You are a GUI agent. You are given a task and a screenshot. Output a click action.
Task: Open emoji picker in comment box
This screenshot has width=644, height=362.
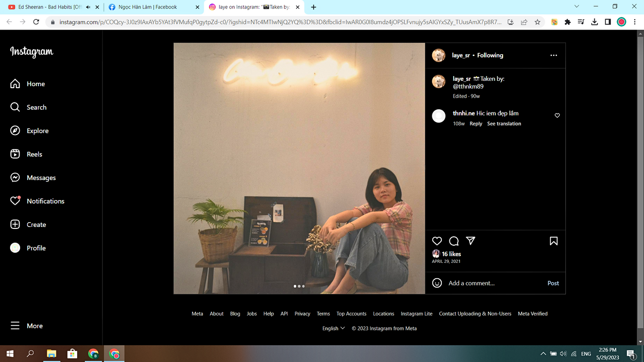click(437, 283)
